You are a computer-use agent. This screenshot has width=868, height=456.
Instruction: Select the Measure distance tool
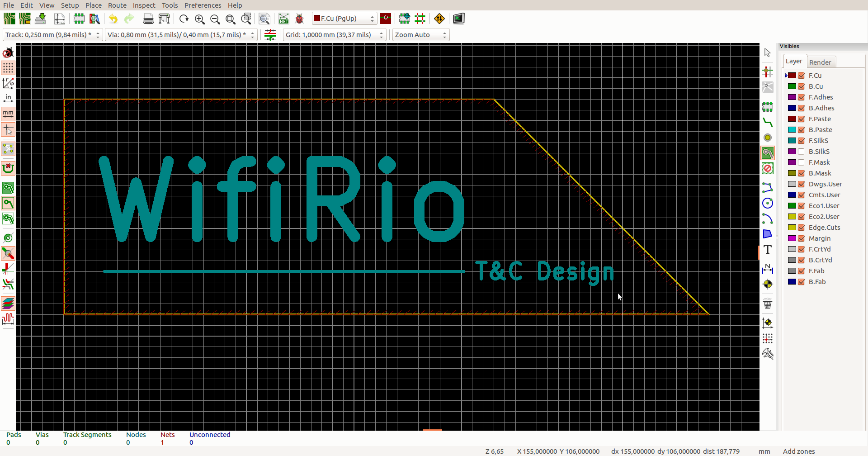[x=768, y=354]
